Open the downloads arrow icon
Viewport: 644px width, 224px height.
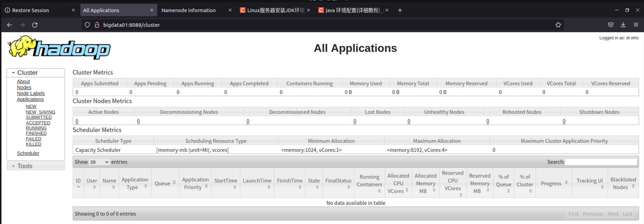(x=623, y=25)
